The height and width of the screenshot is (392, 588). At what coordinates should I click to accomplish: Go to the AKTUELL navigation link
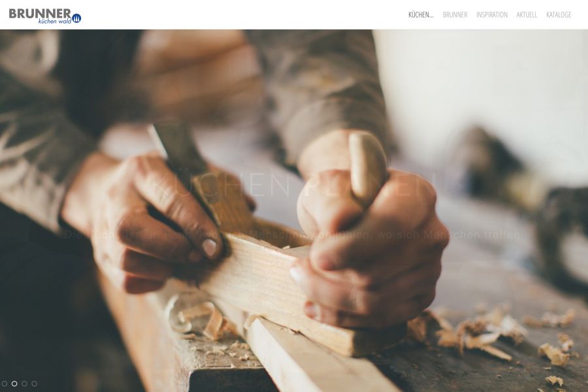(x=527, y=14)
